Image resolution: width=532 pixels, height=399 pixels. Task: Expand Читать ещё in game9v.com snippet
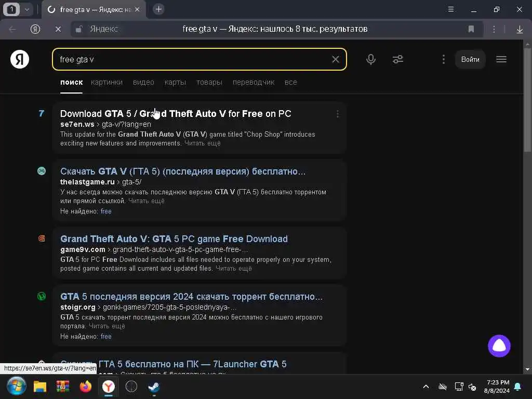point(234,269)
